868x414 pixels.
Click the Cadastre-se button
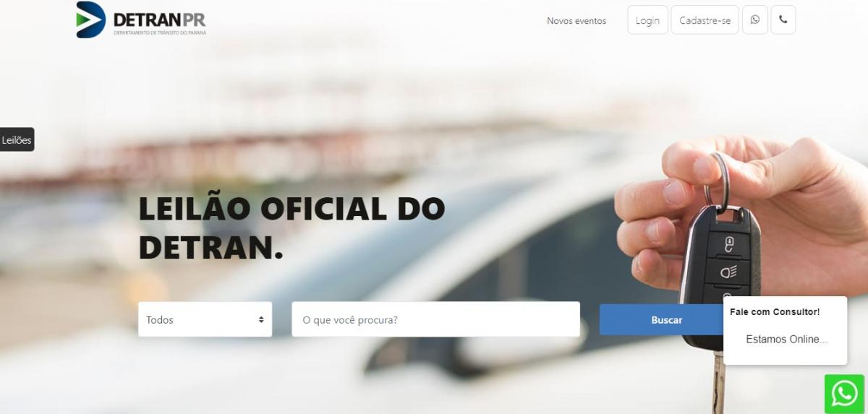click(705, 20)
